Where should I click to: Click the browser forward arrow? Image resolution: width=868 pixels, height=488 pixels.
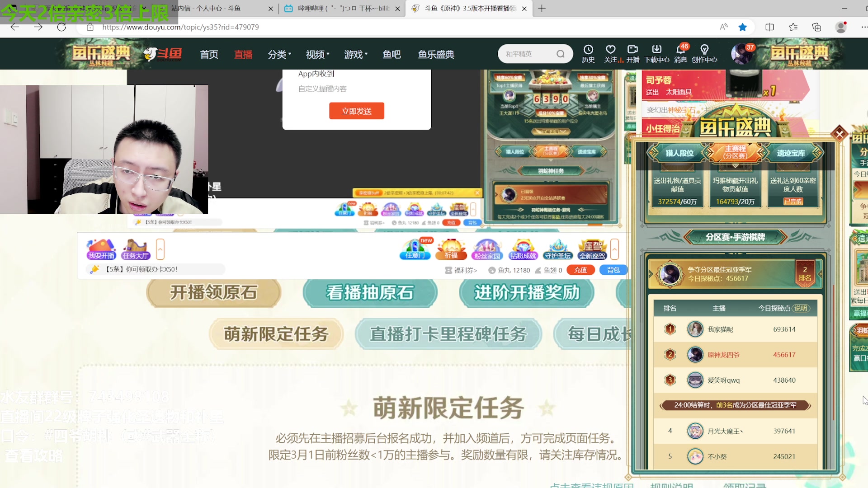coord(38,27)
